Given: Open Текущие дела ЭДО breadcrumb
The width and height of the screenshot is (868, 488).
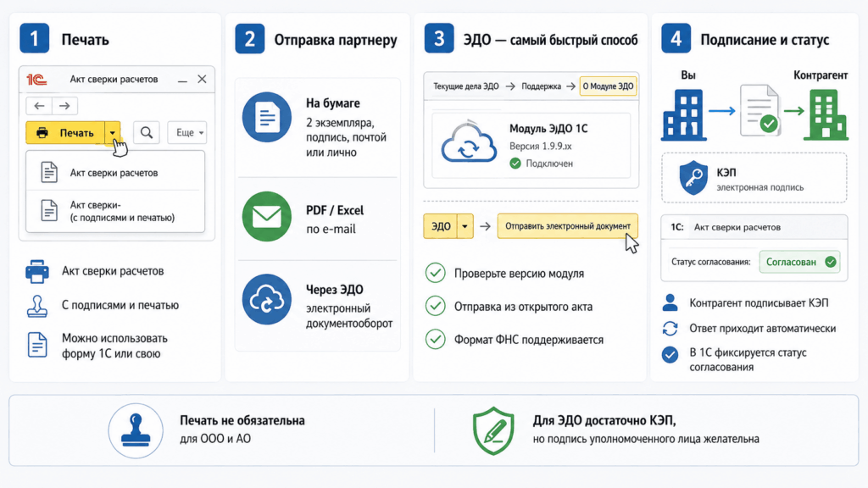Looking at the screenshot, I should (465, 86).
